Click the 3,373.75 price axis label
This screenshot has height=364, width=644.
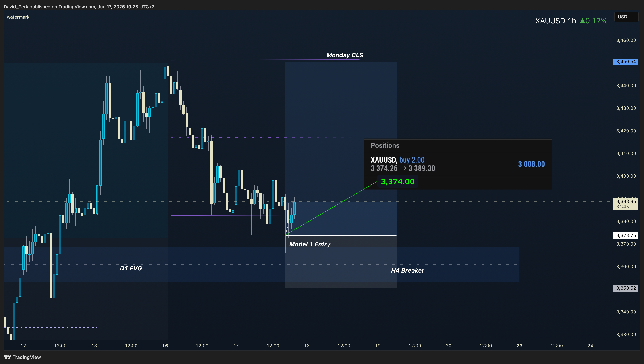pyautogui.click(x=626, y=235)
